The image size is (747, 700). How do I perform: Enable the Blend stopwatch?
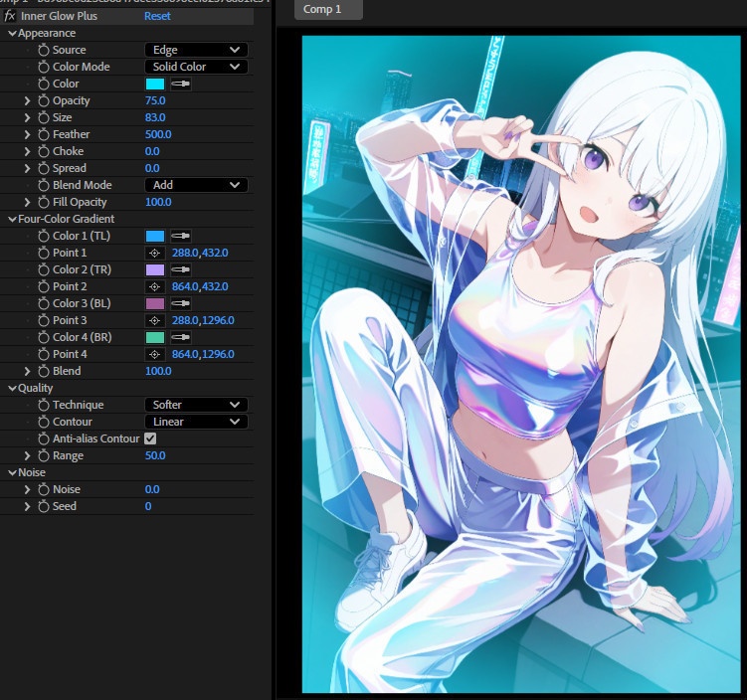(x=44, y=371)
